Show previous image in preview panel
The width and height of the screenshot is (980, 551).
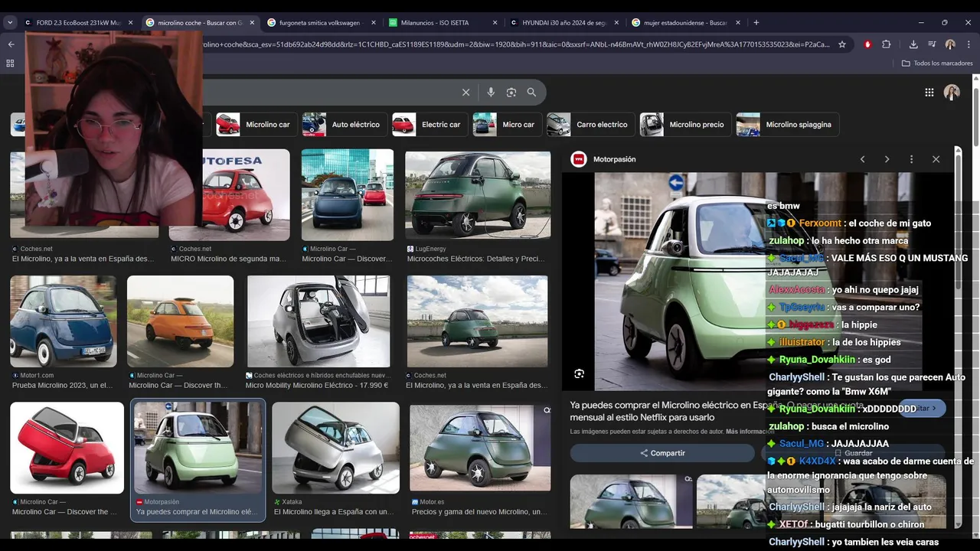pyautogui.click(x=862, y=159)
